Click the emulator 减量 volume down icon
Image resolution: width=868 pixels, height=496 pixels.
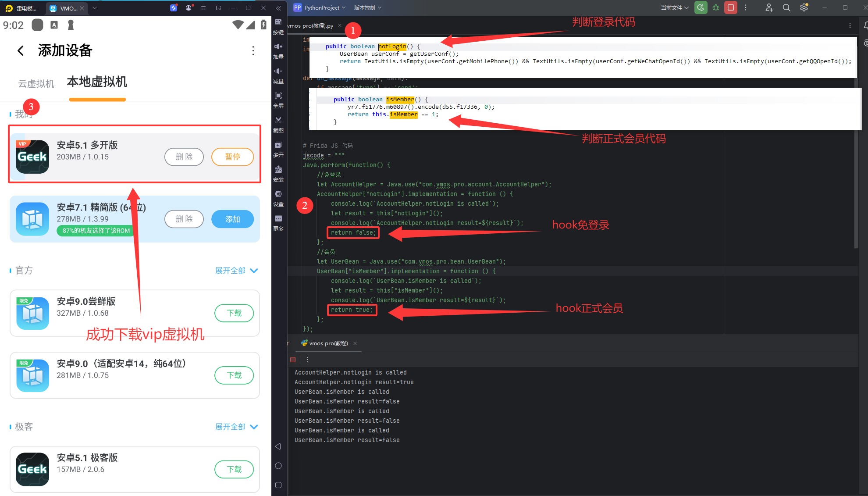[x=278, y=76]
